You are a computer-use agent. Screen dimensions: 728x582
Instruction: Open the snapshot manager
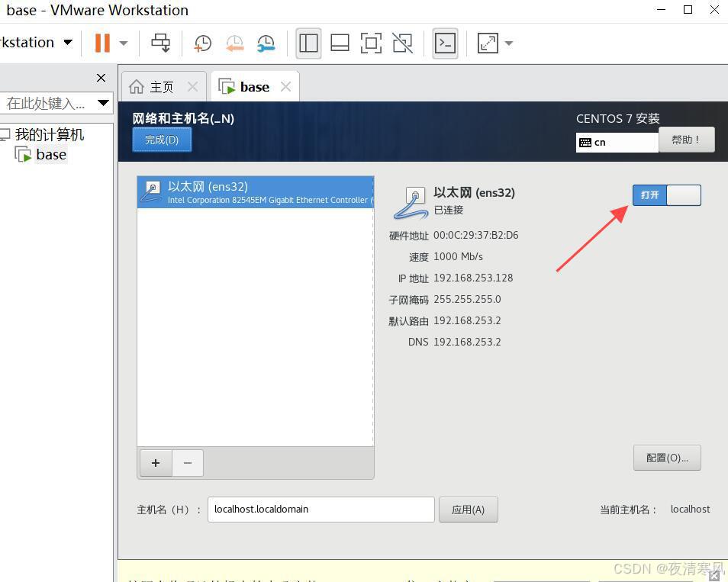(x=266, y=43)
